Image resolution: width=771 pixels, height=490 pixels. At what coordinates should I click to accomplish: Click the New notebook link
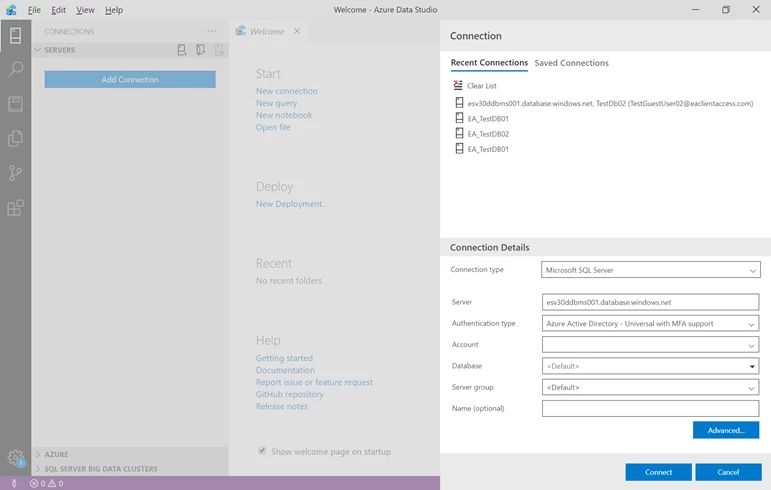[284, 115]
